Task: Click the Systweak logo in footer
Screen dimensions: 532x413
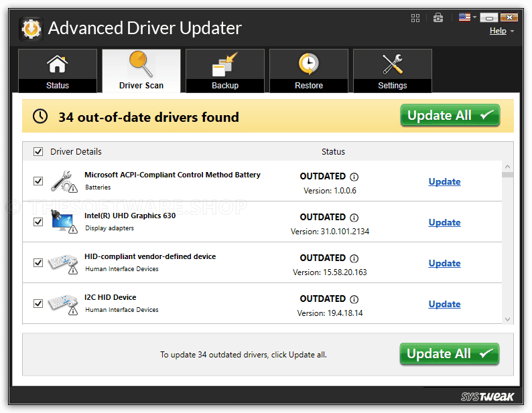Action: (x=487, y=396)
